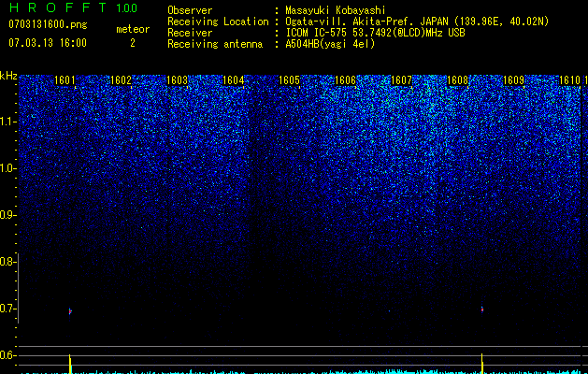Click time marker 1610
588x374 pixels.
[x=570, y=80]
